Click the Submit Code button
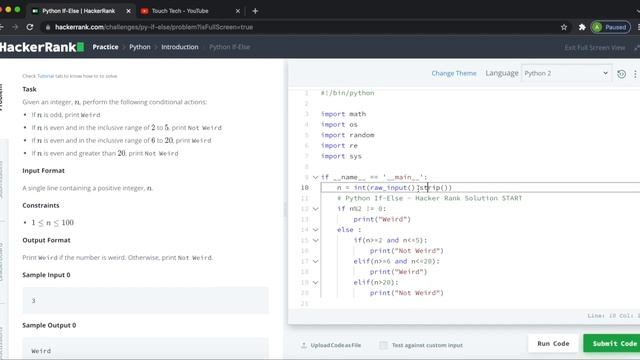The height and width of the screenshot is (360, 640). (x=613, y=343)
